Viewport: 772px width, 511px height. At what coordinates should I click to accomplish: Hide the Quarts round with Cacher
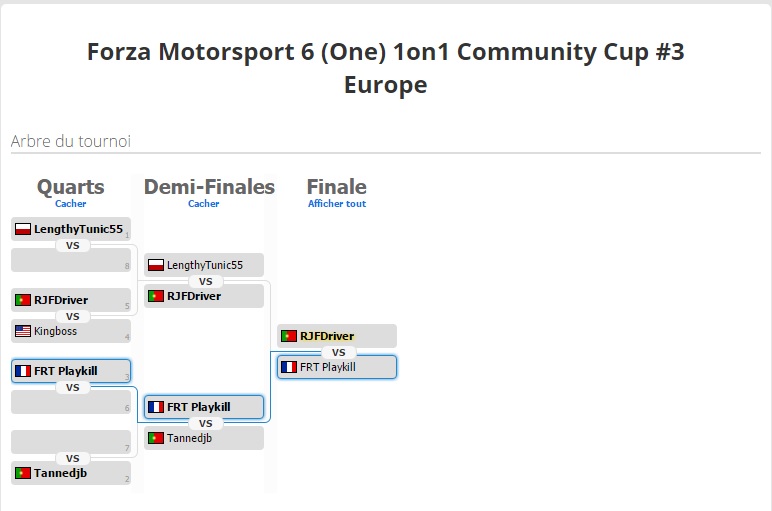coord(70,204)
